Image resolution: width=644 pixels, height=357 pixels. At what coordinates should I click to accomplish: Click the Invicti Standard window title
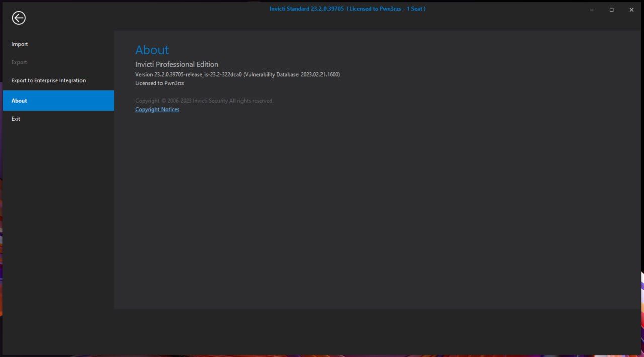click(x=347, y=9)
